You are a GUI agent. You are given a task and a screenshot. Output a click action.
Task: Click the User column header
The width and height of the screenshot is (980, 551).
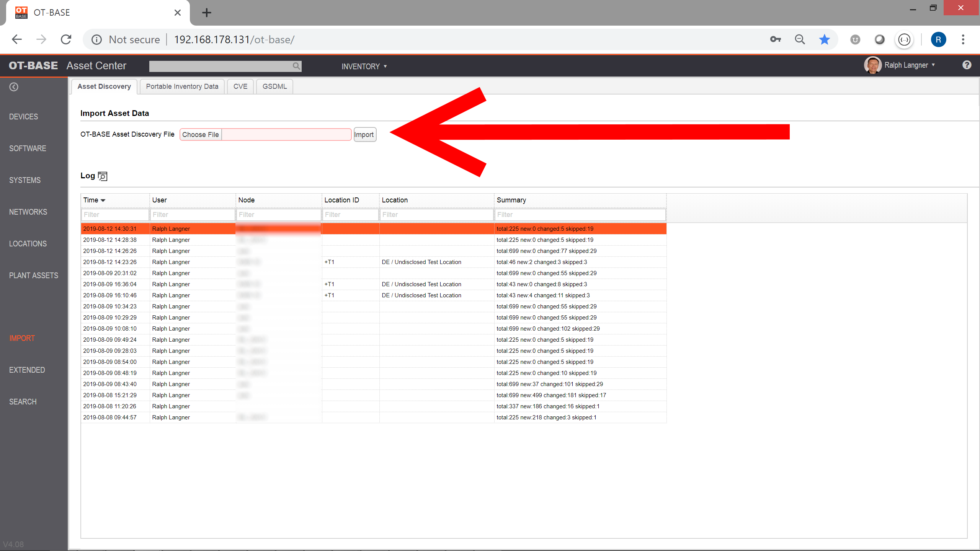tap(192, 200)
